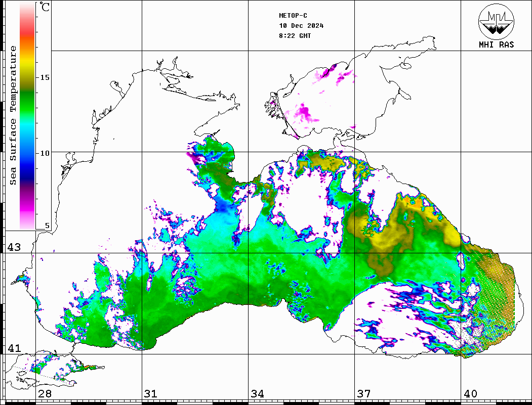532x405 pixels.
Task: Click the °C unit label
Action: [45, 7]
